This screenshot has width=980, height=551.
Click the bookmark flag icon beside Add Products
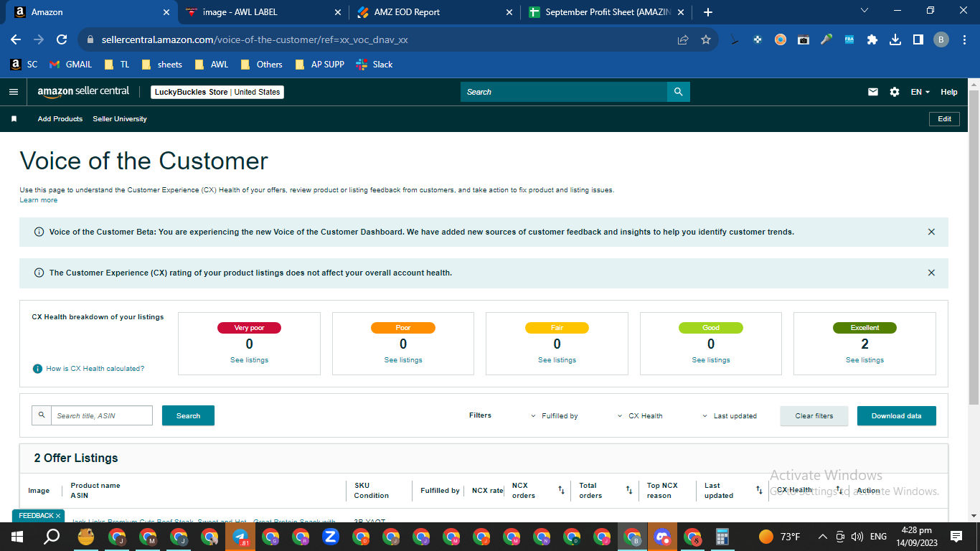(14, 119)
